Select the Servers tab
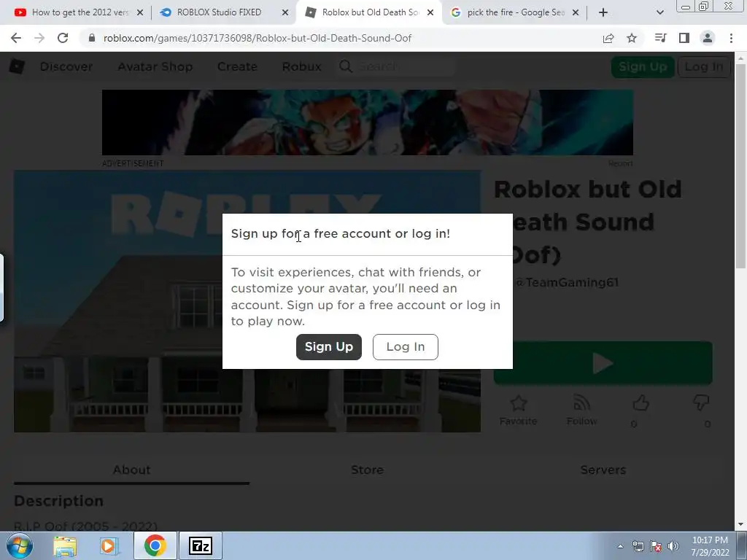The width and height of the screenshot is (747, 560). click(603, 470)
